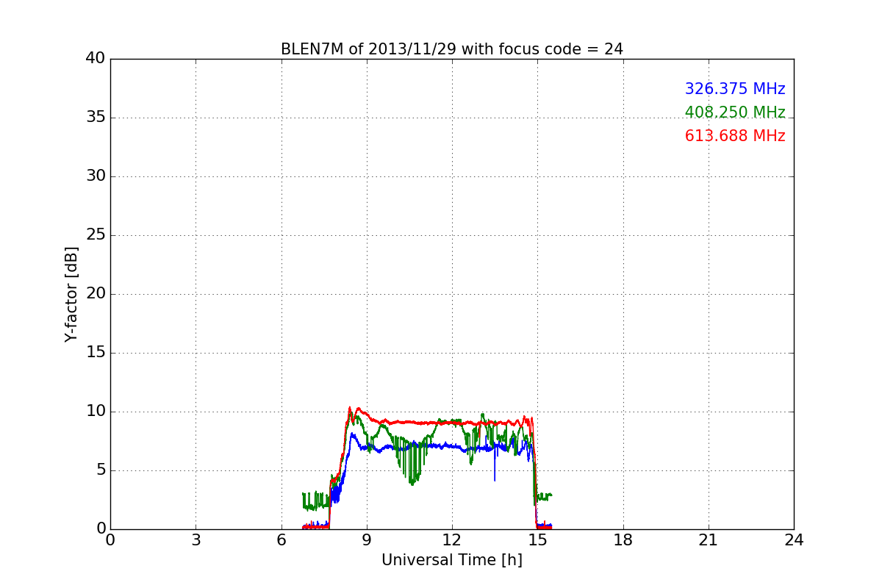The width and height of the screenshot is (882, 588).
Task: Click the y-axis tick label 15
Action: (96, 353)
